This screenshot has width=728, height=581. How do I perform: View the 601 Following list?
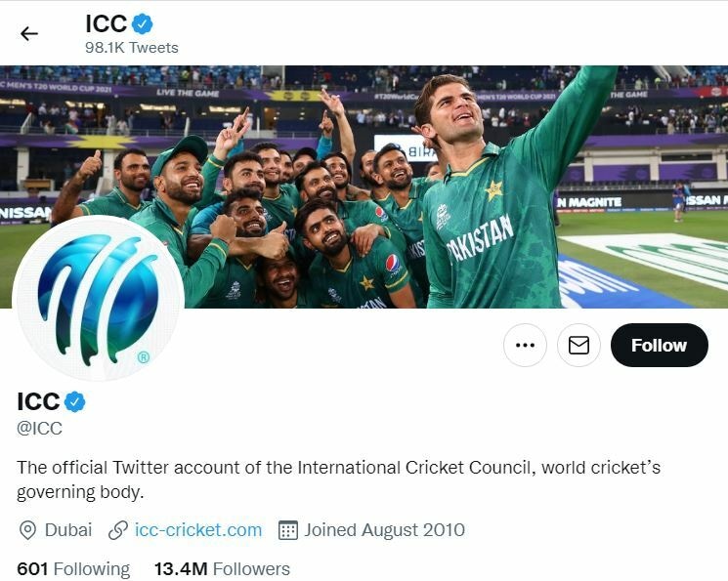pos(73,568)
